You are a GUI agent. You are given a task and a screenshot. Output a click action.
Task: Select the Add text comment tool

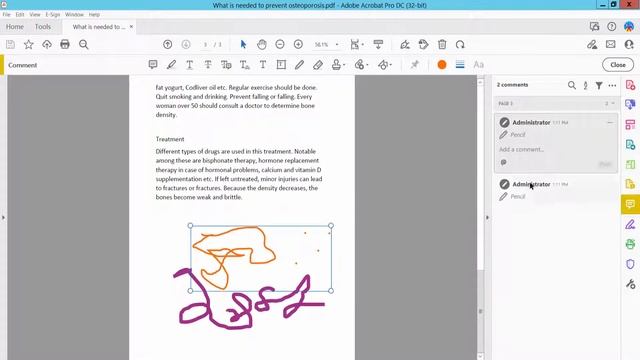pos(263,64)
